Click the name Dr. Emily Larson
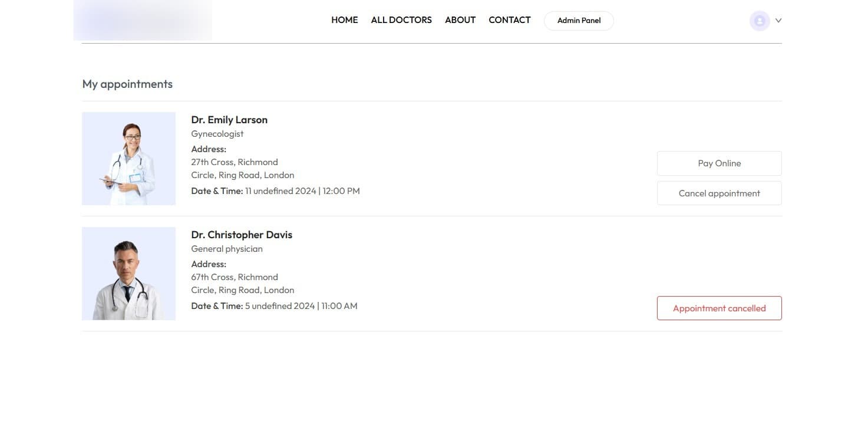This screenshot has height=434, width=868. pyautogui.click(x=229, y=120)
